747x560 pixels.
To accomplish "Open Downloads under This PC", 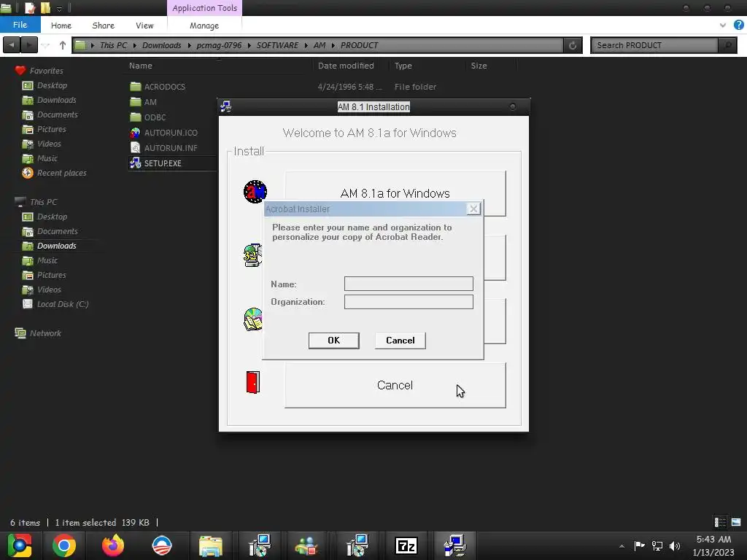I will (57, 246).
